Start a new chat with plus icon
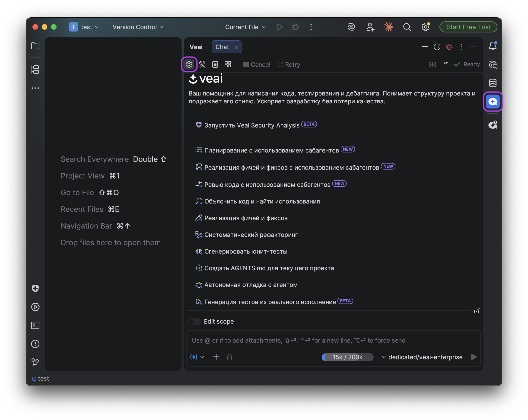The width and height of the screenshot is (528, 420). tap(425, 47)
